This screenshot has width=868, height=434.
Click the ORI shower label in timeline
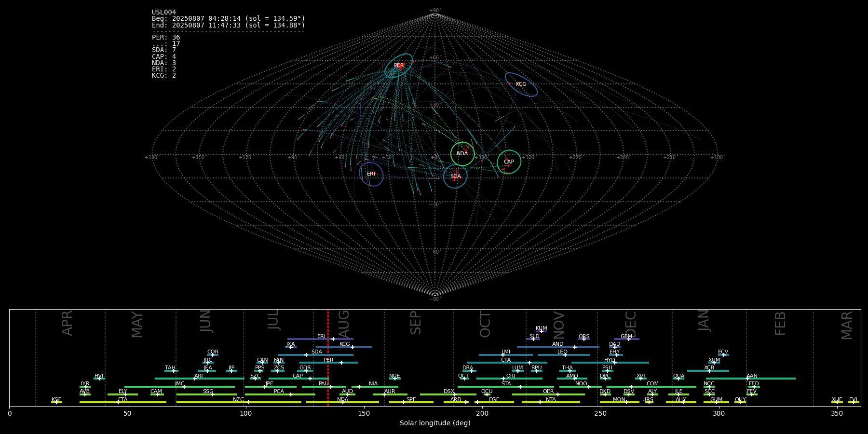511,376
